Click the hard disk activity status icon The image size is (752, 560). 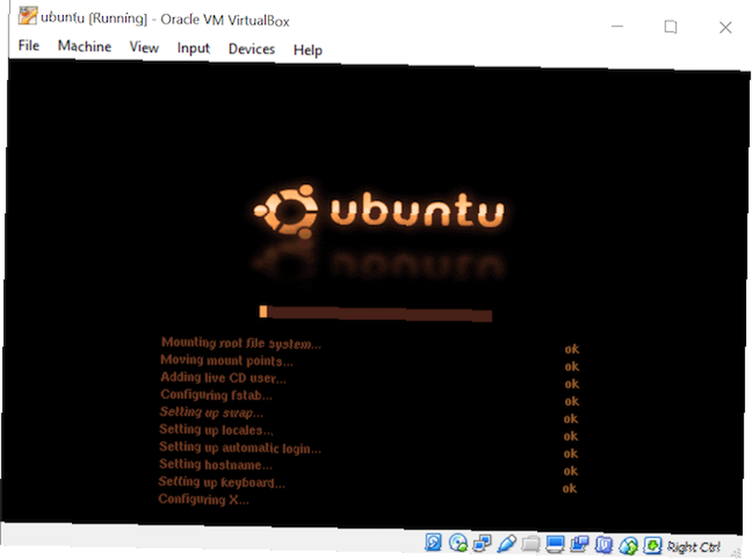click(433, 542)
